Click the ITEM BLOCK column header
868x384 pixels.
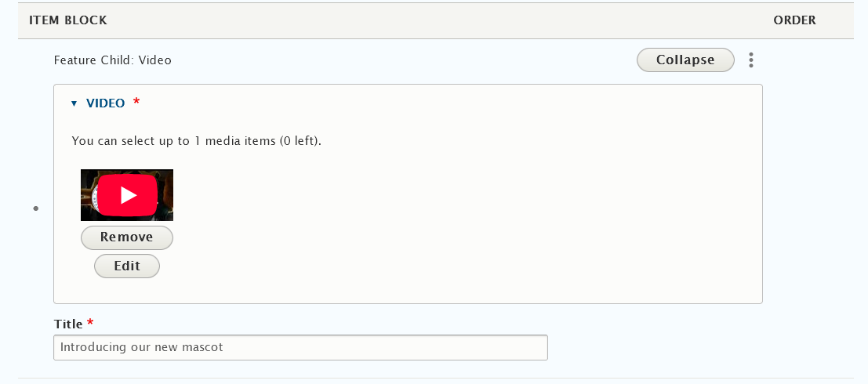[x=68, y=20]
